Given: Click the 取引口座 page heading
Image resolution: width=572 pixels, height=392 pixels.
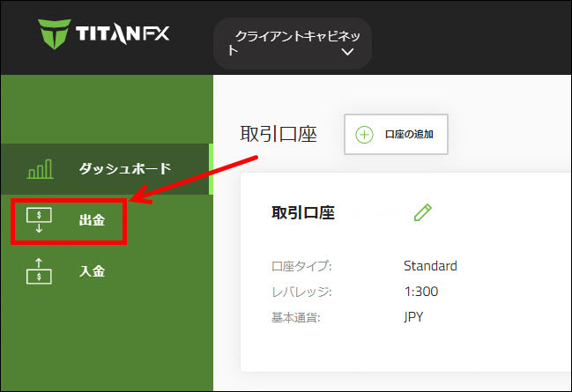Looking at the screenshot, I should [278, 134].
